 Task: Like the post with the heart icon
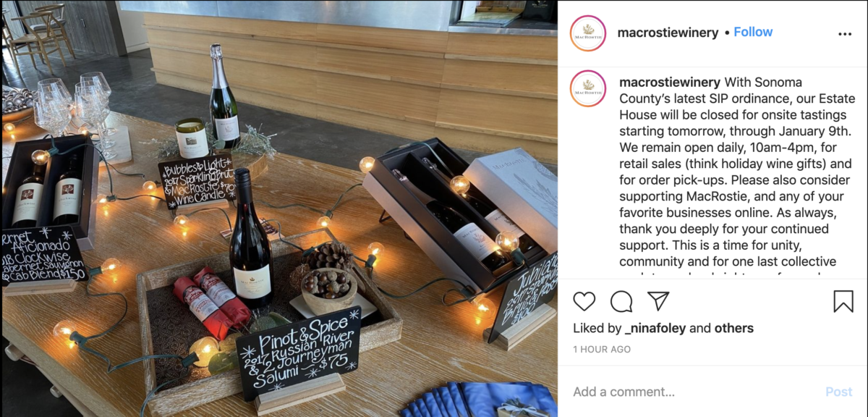584,301
